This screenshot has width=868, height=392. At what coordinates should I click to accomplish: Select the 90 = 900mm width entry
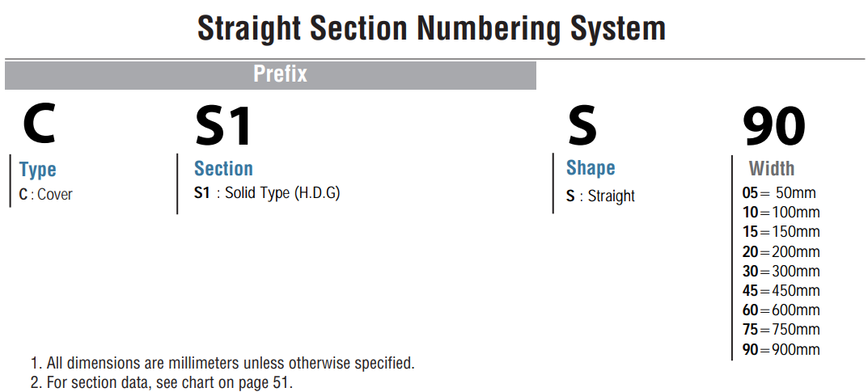click(x=781, y=349)
